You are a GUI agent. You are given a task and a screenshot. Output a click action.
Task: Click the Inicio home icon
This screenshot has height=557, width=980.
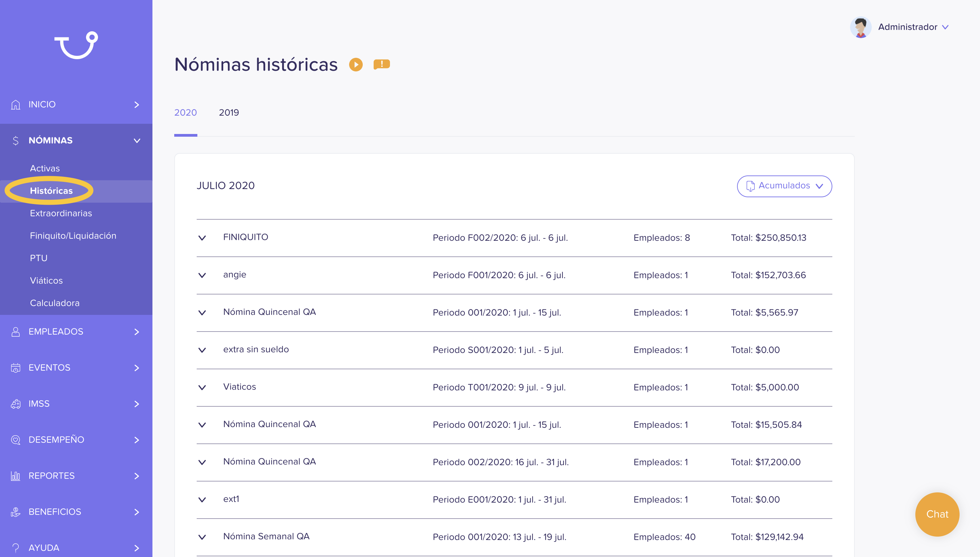coord(16,104)
